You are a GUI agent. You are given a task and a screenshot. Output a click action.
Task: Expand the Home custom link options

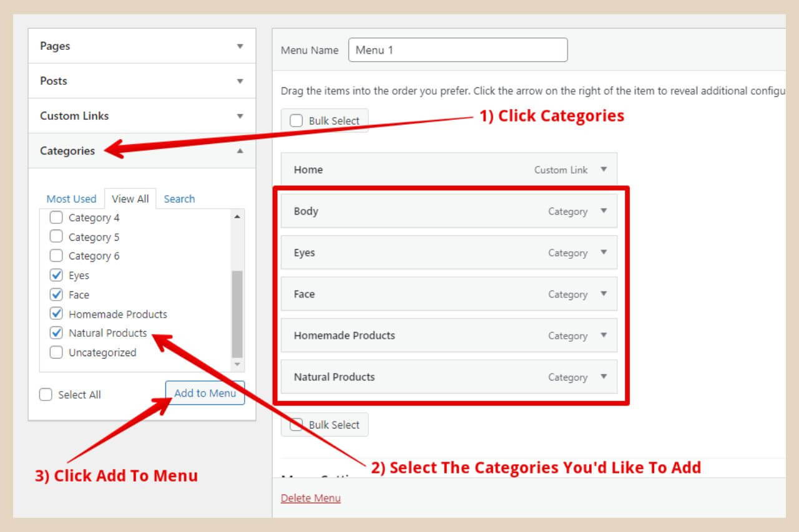(603, 169)
